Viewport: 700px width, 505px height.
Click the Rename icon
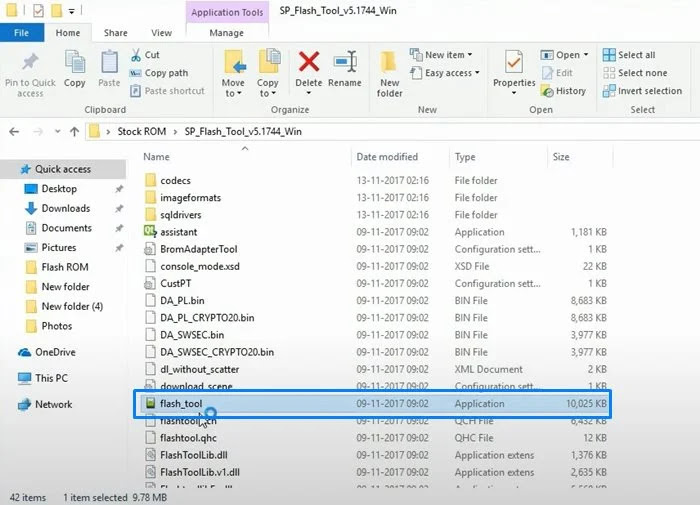click(x=345, y=62)
